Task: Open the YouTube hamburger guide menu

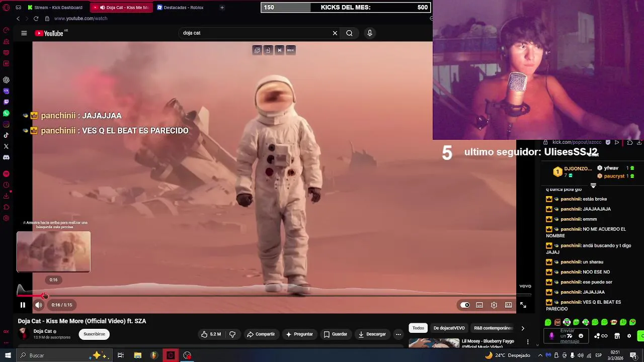Action: (x=24, y=33)
